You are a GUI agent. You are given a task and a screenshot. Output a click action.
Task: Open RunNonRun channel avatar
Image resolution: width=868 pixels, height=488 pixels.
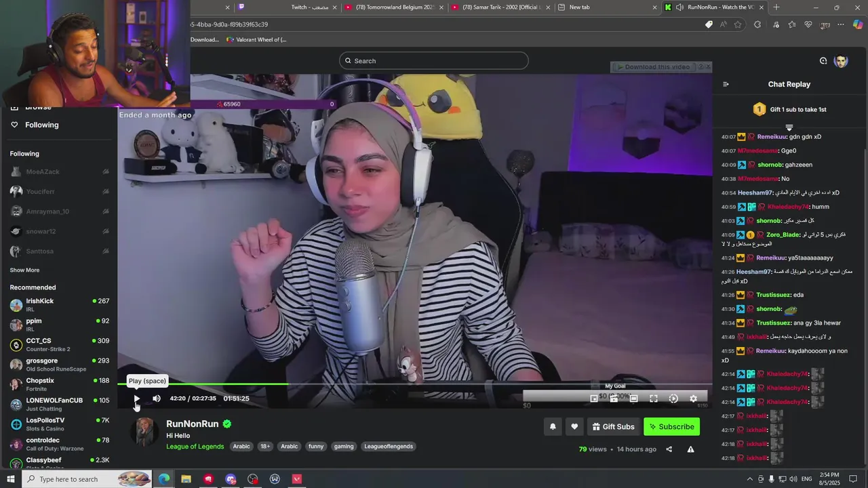point(144,432)
